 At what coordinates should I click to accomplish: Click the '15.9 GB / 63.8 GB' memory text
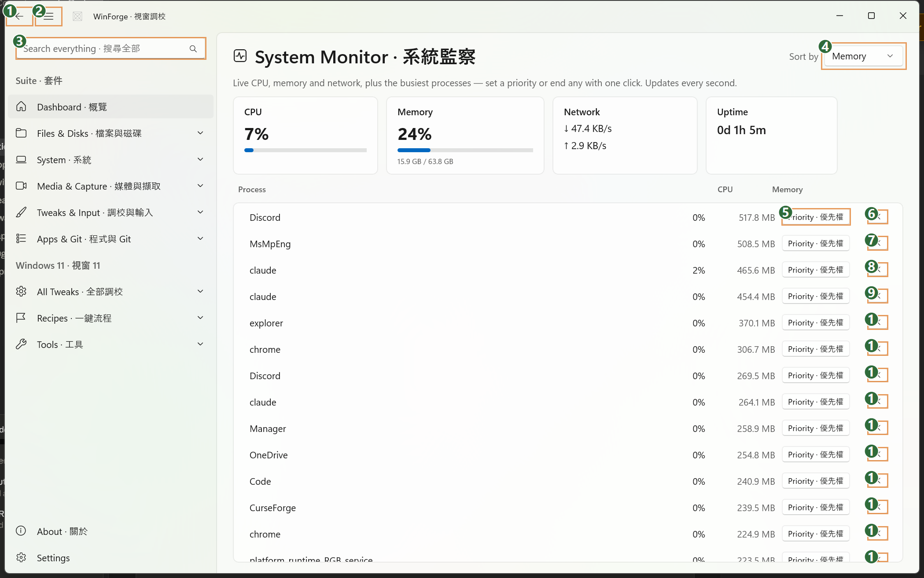coord(425,161)
